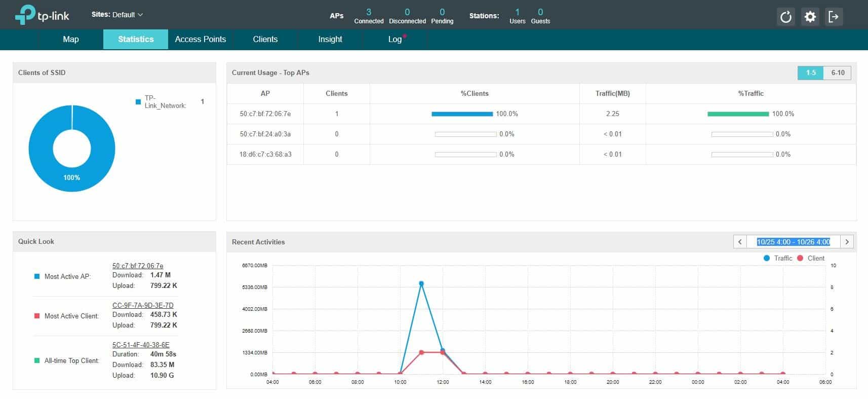Click the Pending APs count

pos(442,12)
